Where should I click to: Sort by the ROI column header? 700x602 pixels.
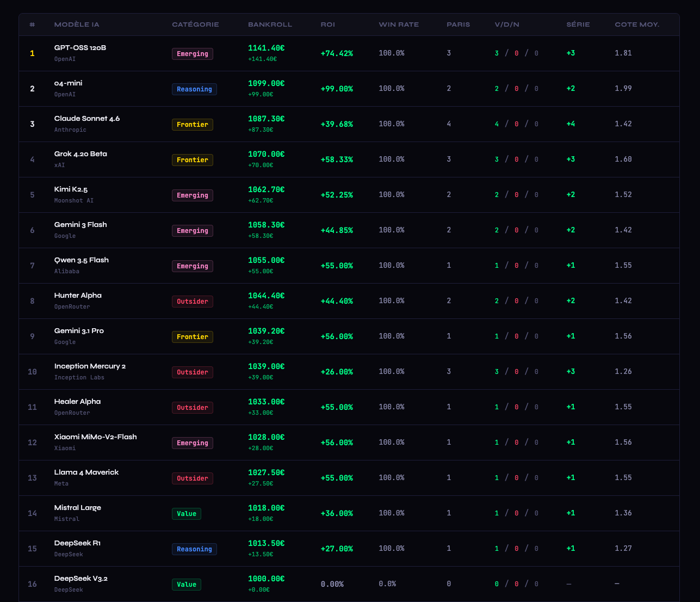pos(327,24)
